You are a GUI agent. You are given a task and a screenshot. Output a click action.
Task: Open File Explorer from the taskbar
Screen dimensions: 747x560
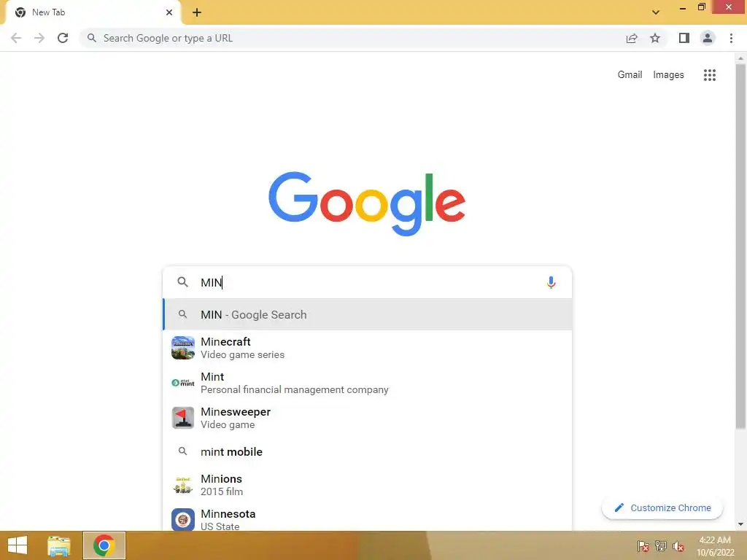(x=59, y=545)
